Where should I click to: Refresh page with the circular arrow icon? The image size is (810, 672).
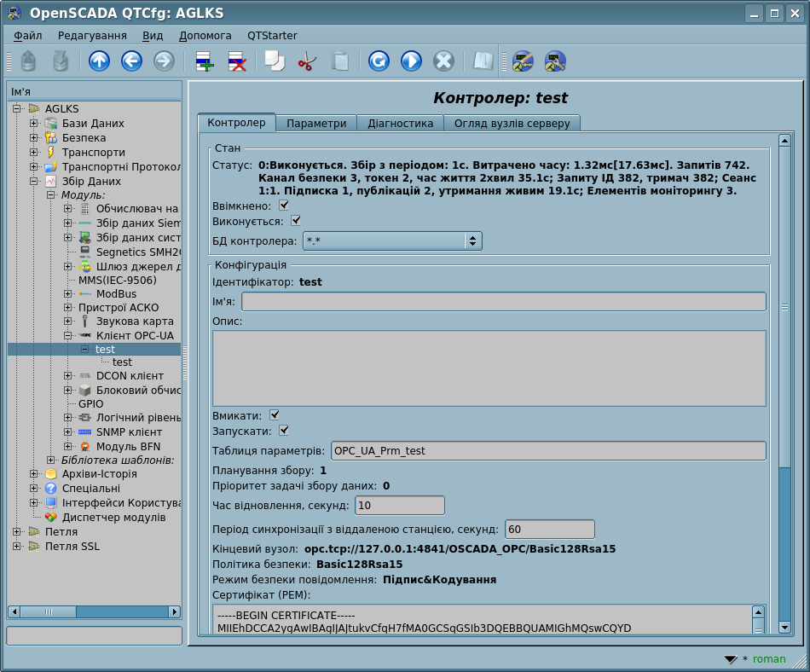pos(379,61)
